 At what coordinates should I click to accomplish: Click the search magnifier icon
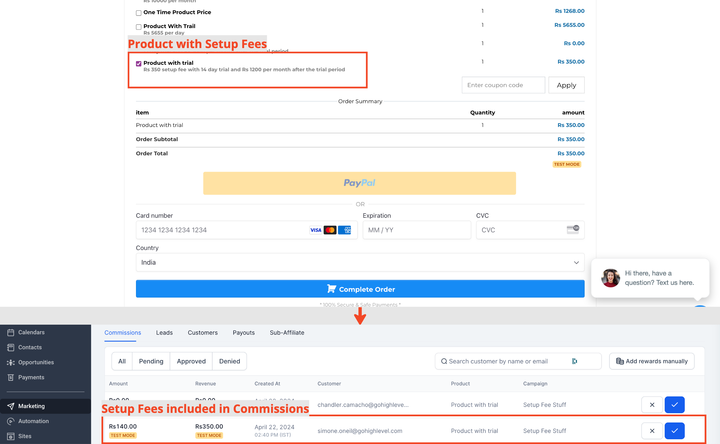[x=444, y=361]
